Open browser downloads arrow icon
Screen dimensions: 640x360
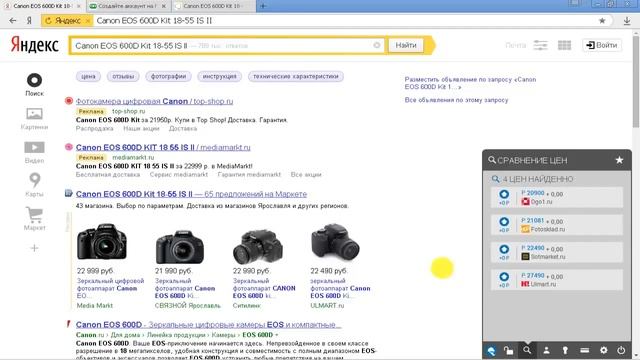pos(627,21)
